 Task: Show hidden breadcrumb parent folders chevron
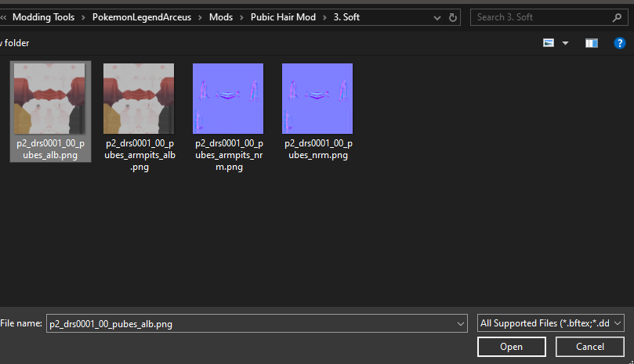point(3,17)
